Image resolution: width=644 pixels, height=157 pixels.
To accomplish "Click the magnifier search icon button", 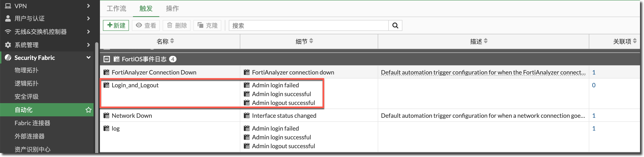I will (x=395, y=26).
